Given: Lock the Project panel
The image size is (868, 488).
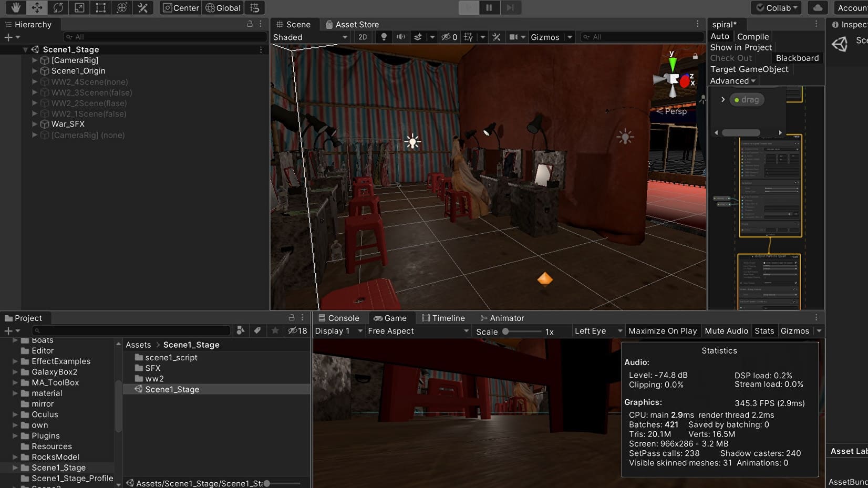Looking at the screenshot, I should pyautogui.click(x=292, y=317).
